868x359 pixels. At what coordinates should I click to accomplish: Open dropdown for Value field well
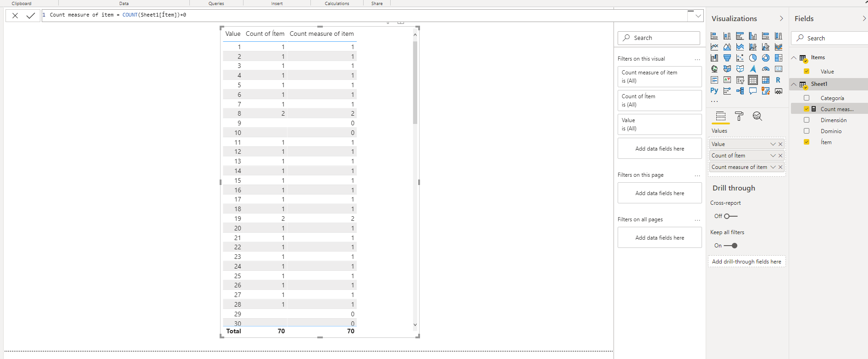point(773,144)
